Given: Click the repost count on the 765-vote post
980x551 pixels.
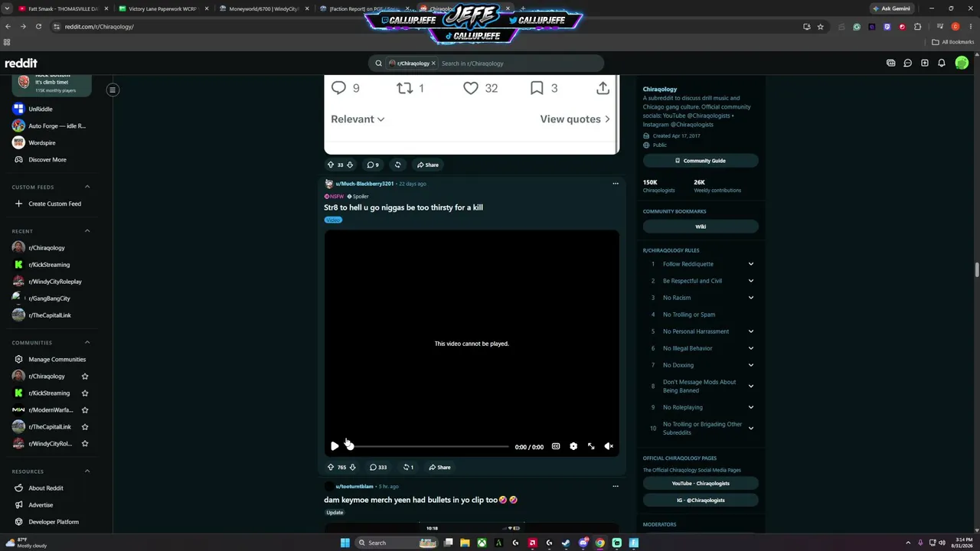Looking at the screenshot, I should coord(408,467).
